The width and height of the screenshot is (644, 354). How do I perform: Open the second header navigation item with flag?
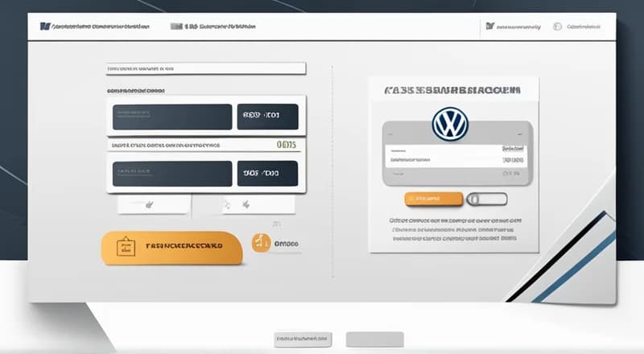[213, 27]
